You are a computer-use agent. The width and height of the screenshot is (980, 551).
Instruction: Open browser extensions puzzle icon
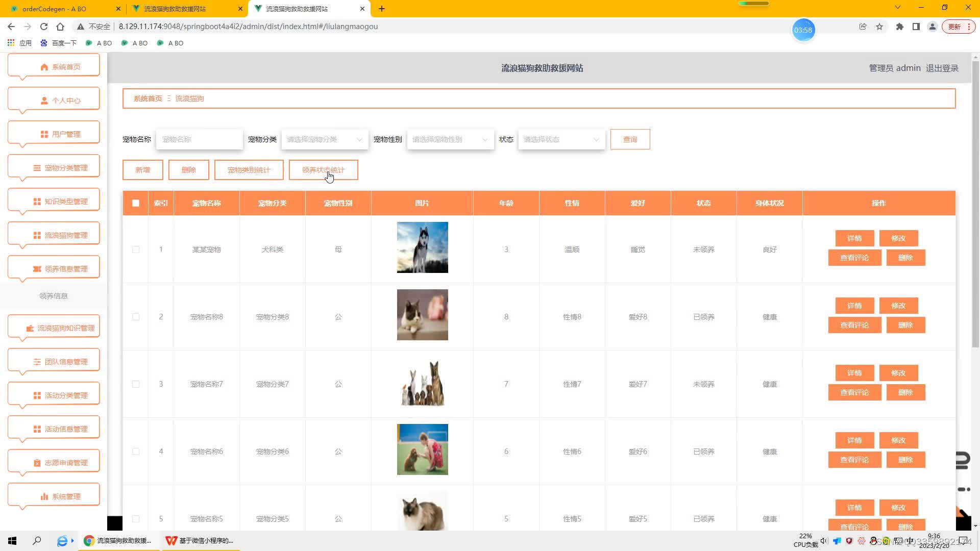tap(900, 27)
